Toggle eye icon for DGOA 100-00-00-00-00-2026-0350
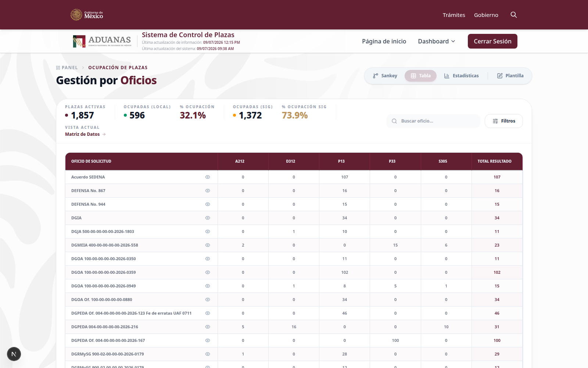Screen dimensions: 588x368 pos(208,259)
